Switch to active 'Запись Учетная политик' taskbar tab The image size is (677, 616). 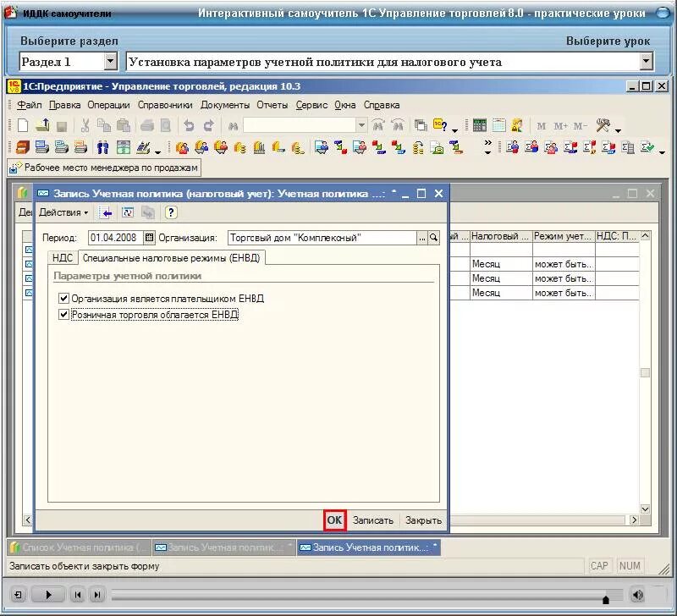pyautogui.click(x=368, y=547)
